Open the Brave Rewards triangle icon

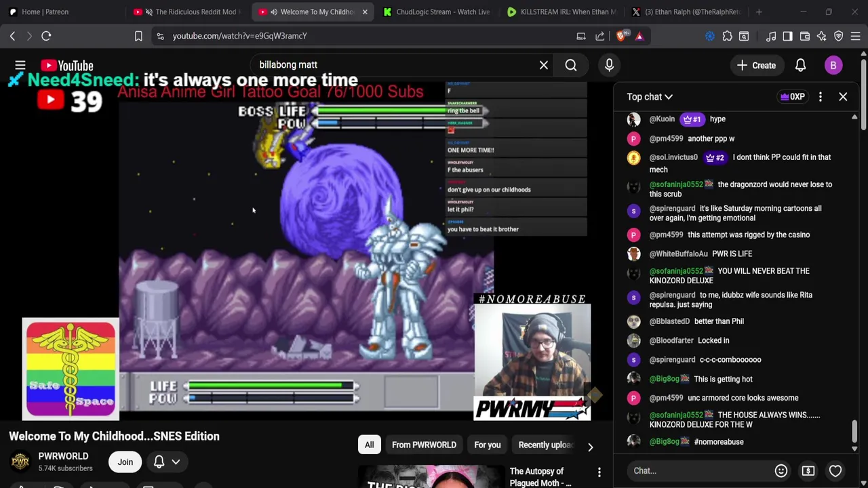click(x=639, y=36)
